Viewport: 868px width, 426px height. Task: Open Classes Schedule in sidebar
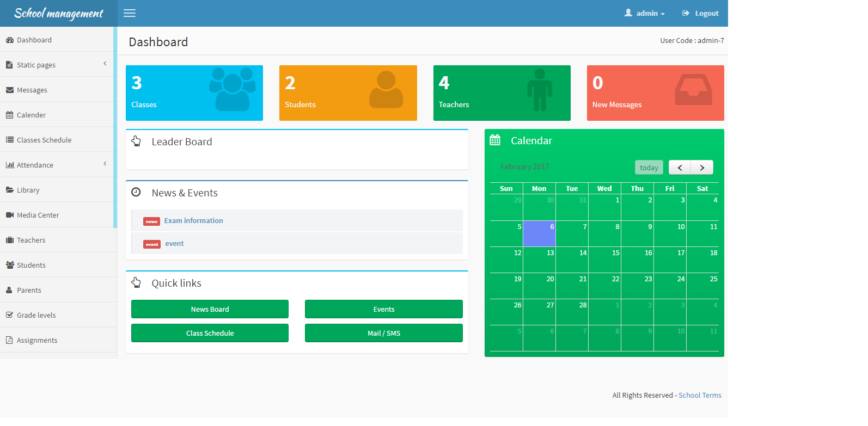[44, 140]
